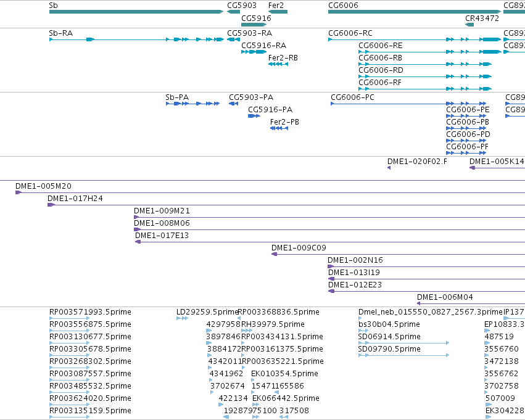Select the CG6006 gene bar
Image resolution: width=525 pixels, height=420 pixels.
[415, 12]
